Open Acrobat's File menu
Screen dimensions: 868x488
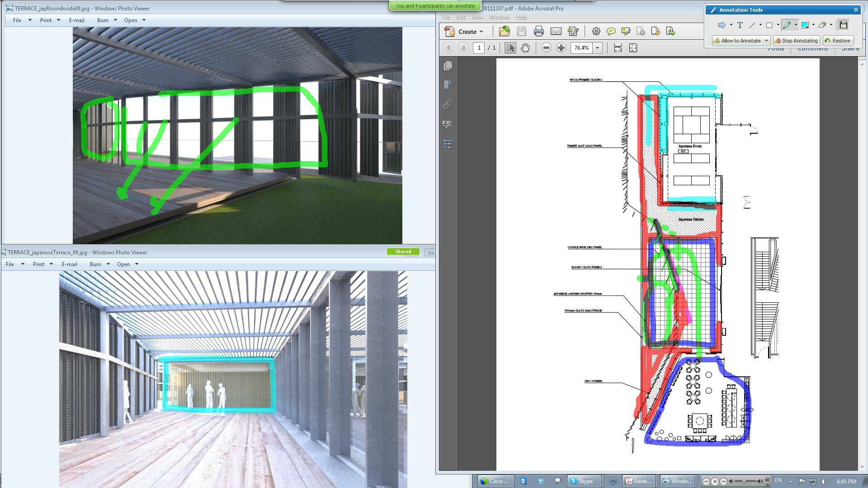point(446,18)
